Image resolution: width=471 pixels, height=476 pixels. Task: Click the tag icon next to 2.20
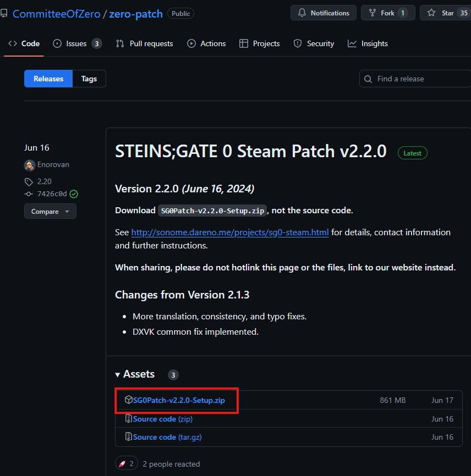point(29,182)
